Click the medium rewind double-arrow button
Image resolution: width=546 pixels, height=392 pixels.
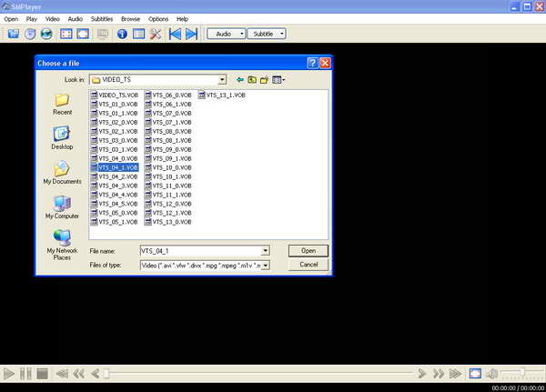click(78, 374)
